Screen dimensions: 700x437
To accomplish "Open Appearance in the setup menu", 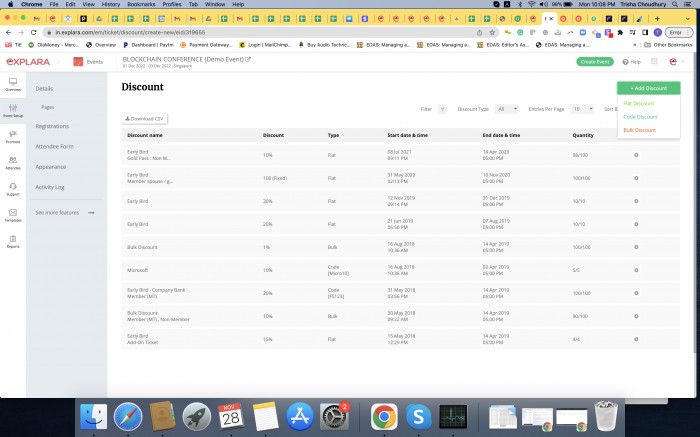I will point(50,167).
